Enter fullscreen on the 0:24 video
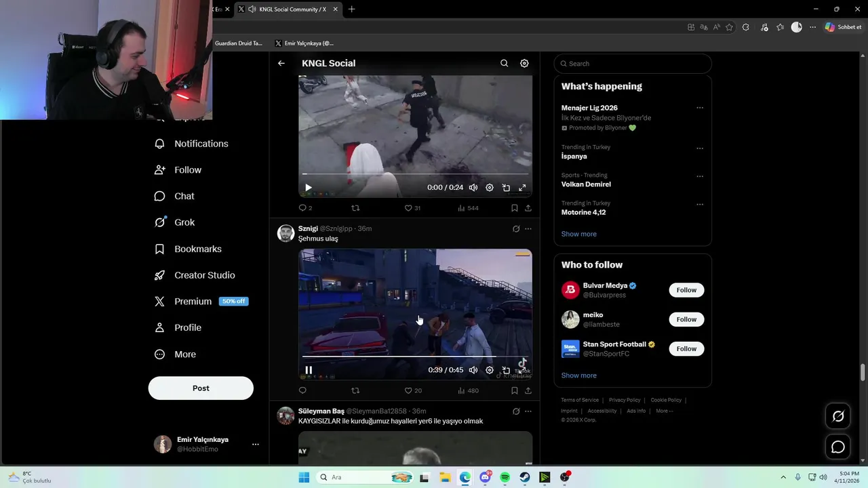This screenshot has height=488, width=868. [x=522, y=188]
